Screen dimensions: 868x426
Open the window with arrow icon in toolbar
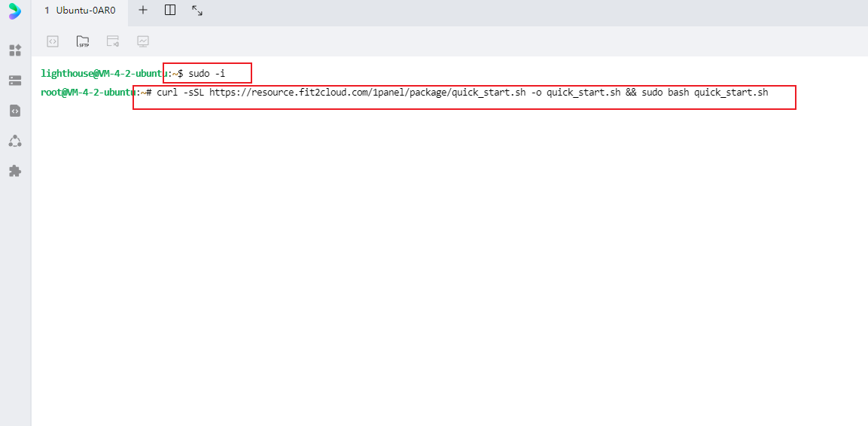[113, 41]
